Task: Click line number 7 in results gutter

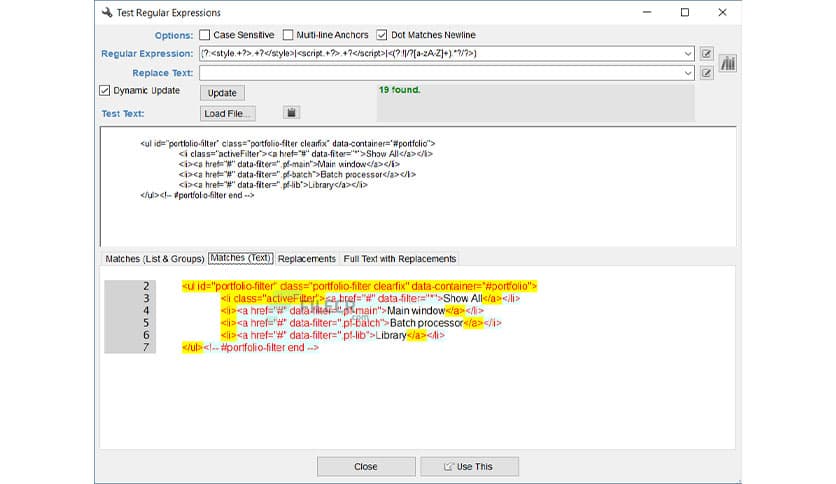Action: [x=146, y=348]
